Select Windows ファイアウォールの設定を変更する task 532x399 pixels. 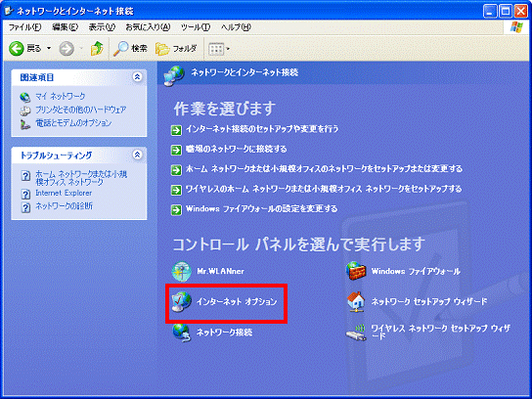pyautogui.click(x=261, y=208)
